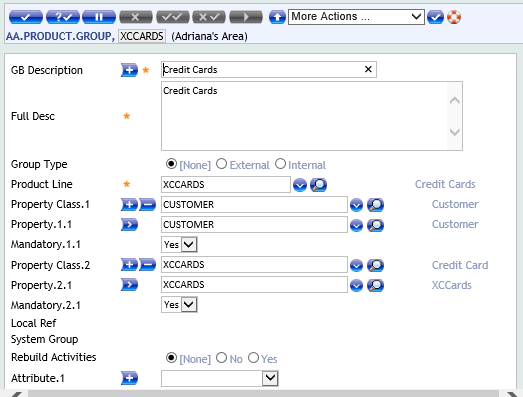Click the Credit Cards enrichment beside Product Line

[445, 184]
